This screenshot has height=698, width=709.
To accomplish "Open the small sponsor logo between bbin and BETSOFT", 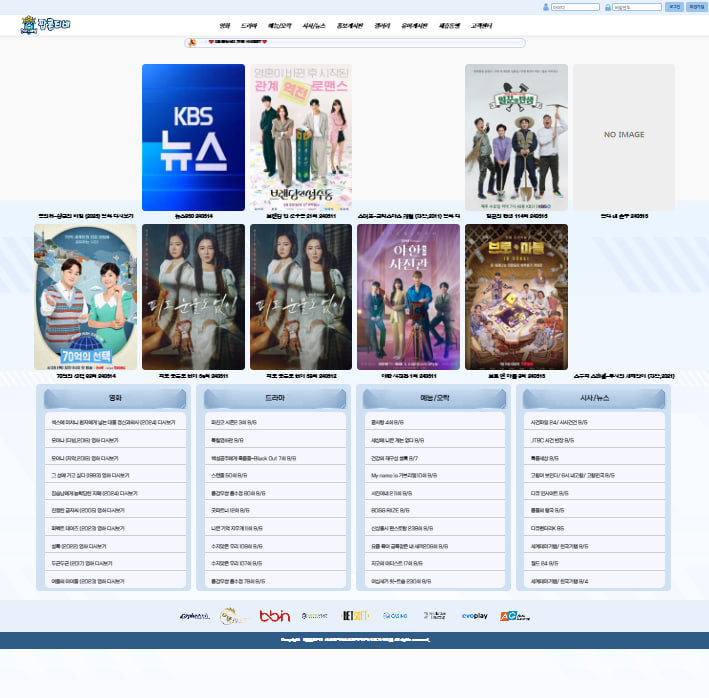I will tap(314, 616).
